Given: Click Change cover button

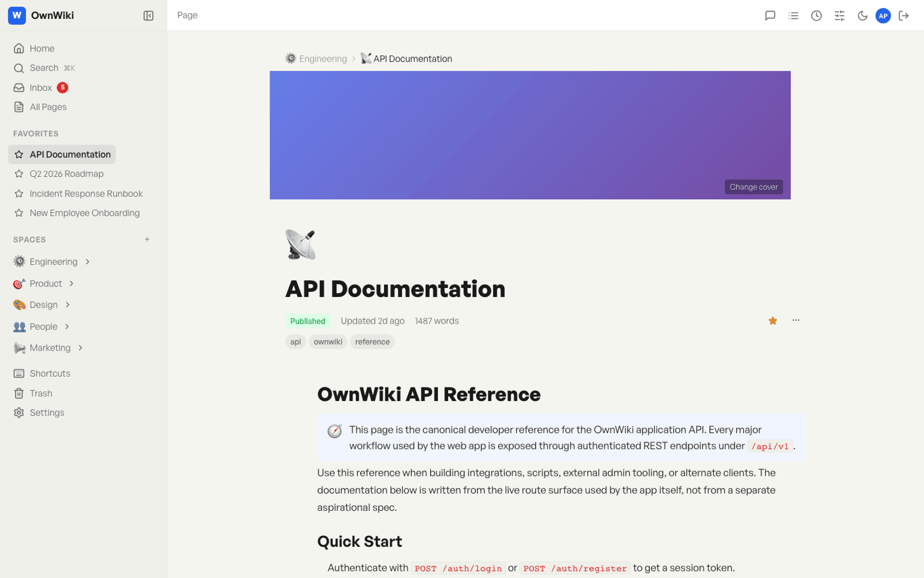Looking at the screenshot, I should coord(754,187).
